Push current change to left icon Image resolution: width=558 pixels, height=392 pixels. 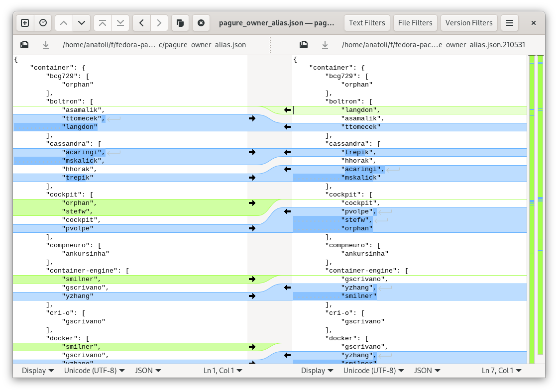(x=142, y=23)
